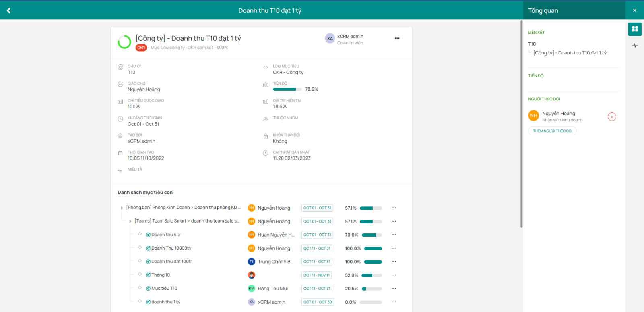Open the activity pulse icon in sidebar

point(635,46)
